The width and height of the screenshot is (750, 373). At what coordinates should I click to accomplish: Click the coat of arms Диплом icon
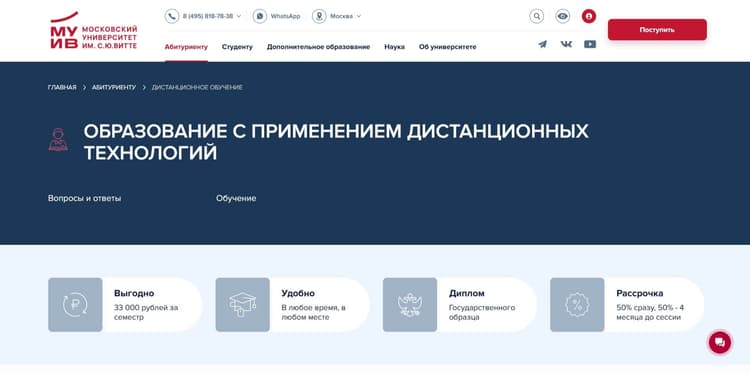[410, 305]
